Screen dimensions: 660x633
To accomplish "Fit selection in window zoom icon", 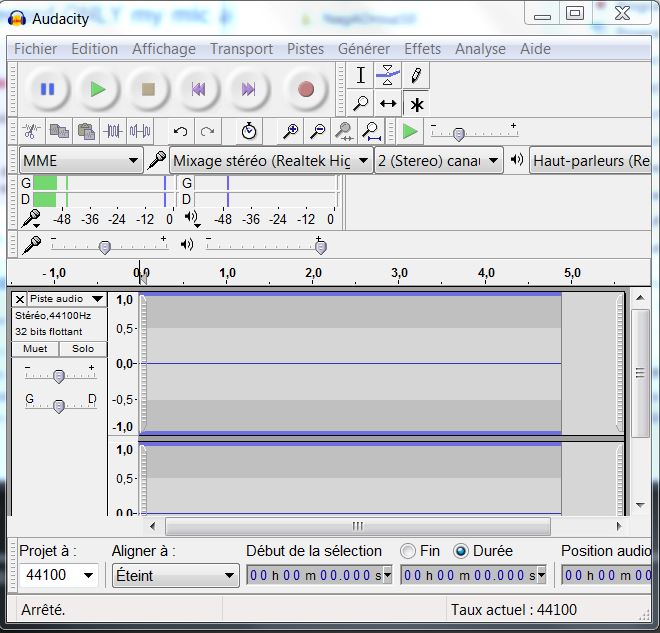I will (344, 132).
